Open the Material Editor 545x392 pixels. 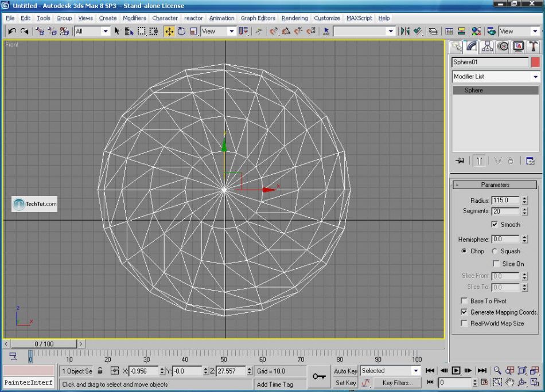click(476, 32)
